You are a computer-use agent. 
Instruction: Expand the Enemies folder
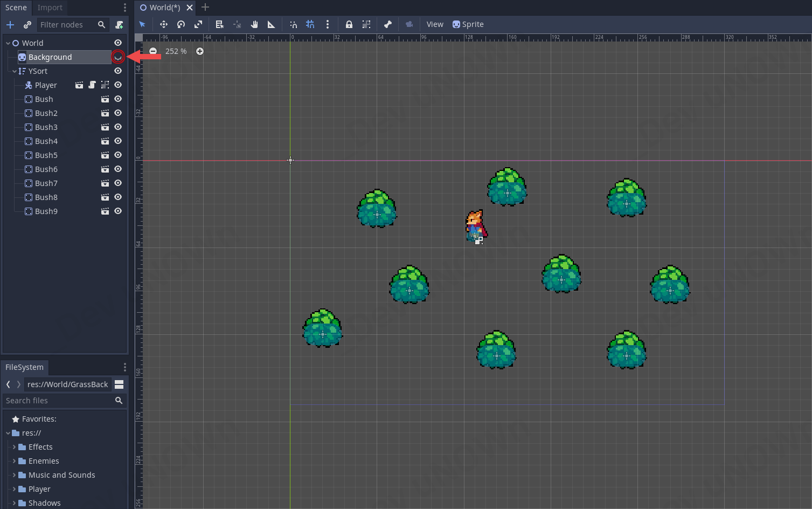15,461
